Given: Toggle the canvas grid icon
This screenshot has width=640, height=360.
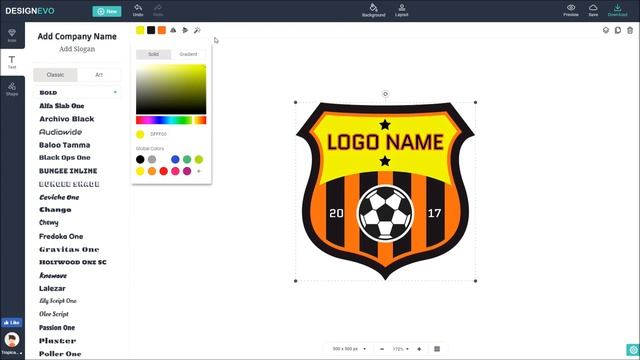Looking at the screenshot, I should click(437, 349).
